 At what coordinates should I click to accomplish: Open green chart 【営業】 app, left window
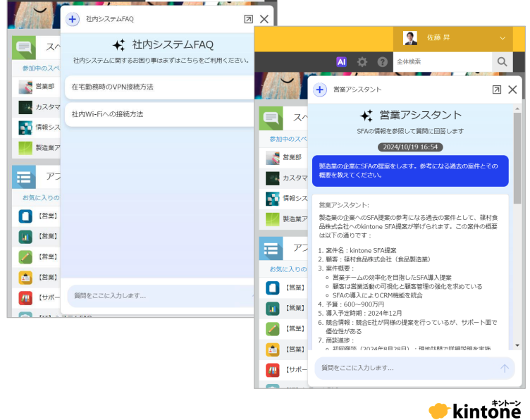(25, 237)
